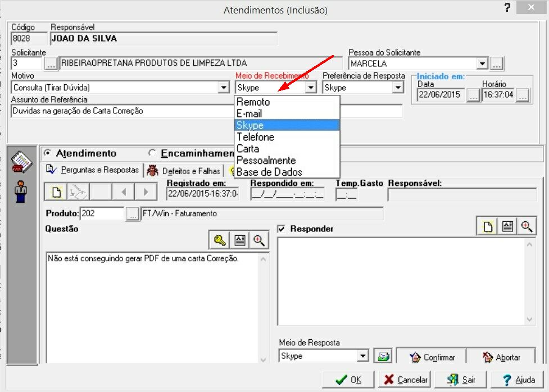
Task: Open Produto lookup ellipsis button
Action: click(x=133, y=214)
